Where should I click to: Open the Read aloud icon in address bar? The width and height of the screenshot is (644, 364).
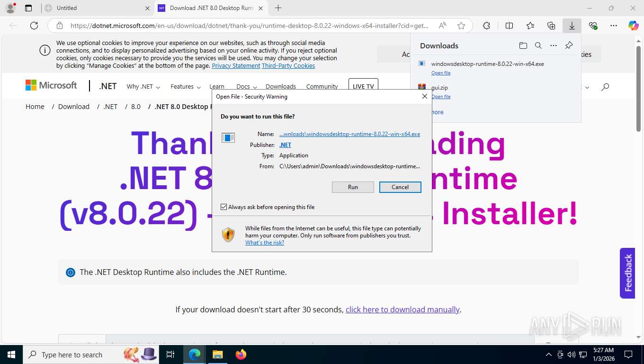click(x=442, y=26)
